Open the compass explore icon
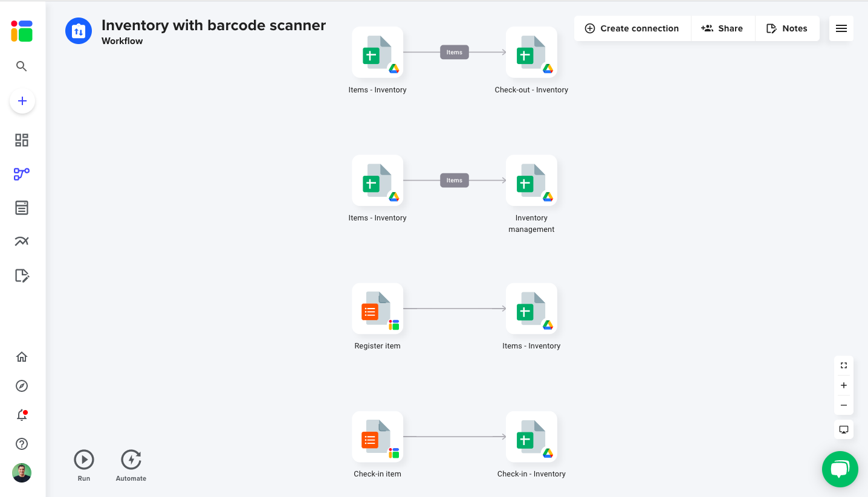Screen dimensions: 868x497 pos(22,386)
